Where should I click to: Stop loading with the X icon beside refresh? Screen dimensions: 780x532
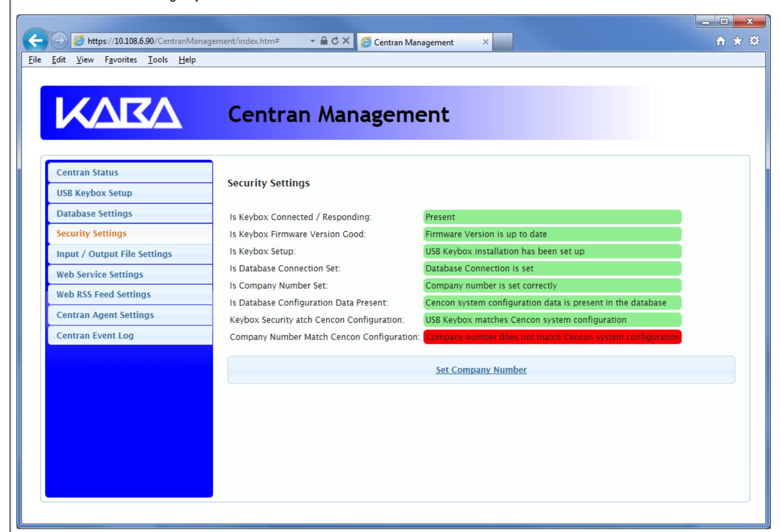[x=346, y=41]
